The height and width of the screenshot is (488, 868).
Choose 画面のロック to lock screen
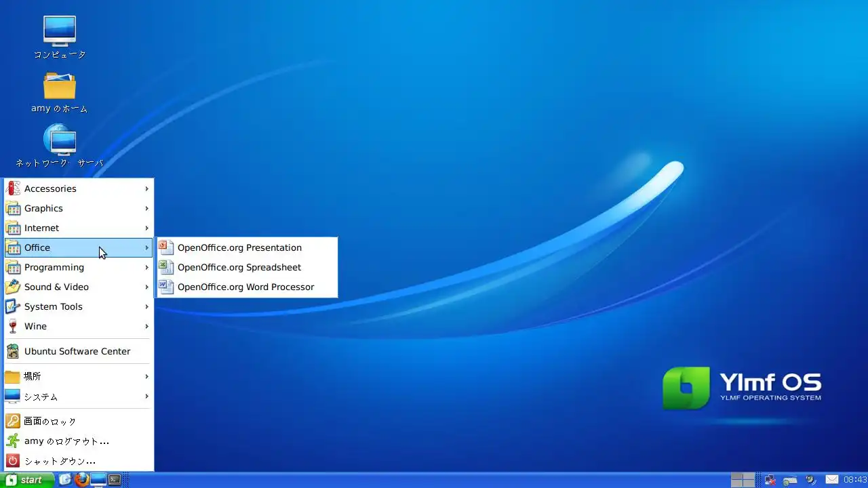point(78,421)
